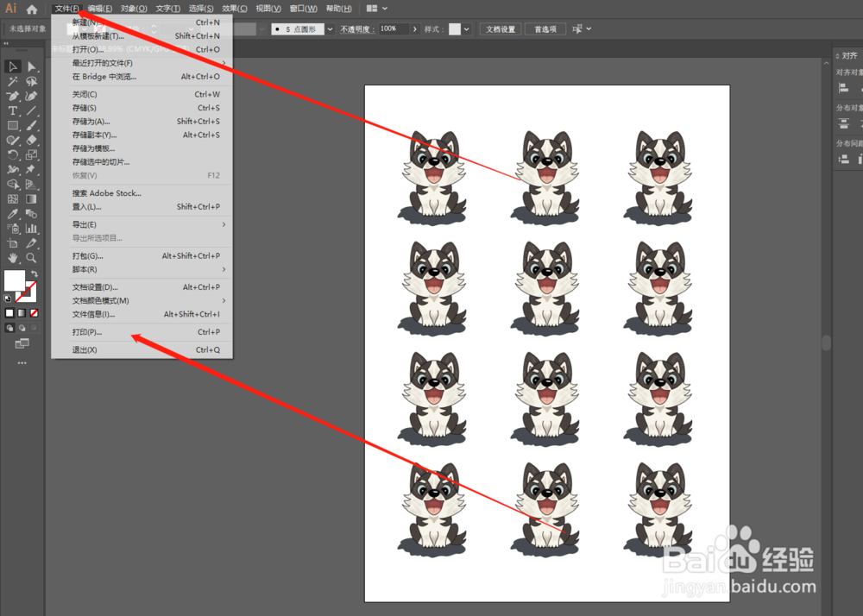Screen dimensions: 863x616
Task: Open the 样式 style dropdown arrow
Action: 467,29
